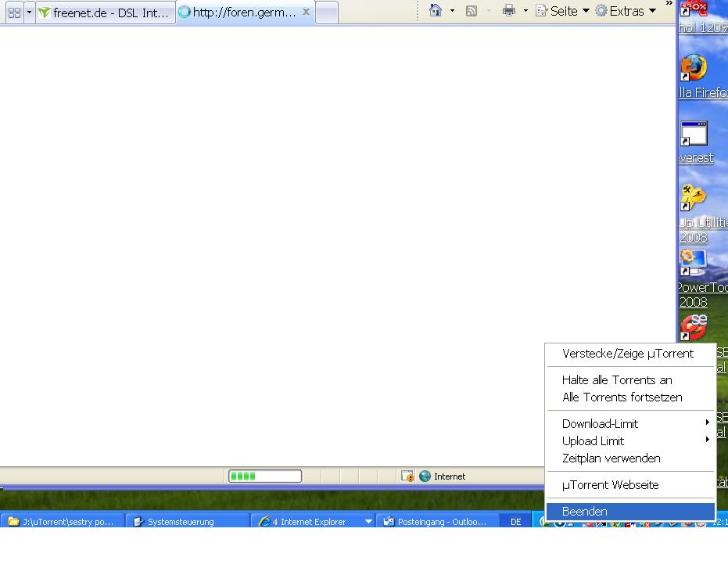Image resolution: width=728 pixels, height=586 pixels.
Task: Launch TuneUp Utilities 2008 desktop icon
Action: (693, 198)
